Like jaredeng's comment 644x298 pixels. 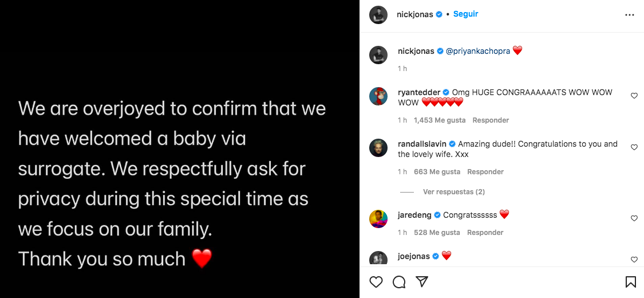(x=634, y=218)
